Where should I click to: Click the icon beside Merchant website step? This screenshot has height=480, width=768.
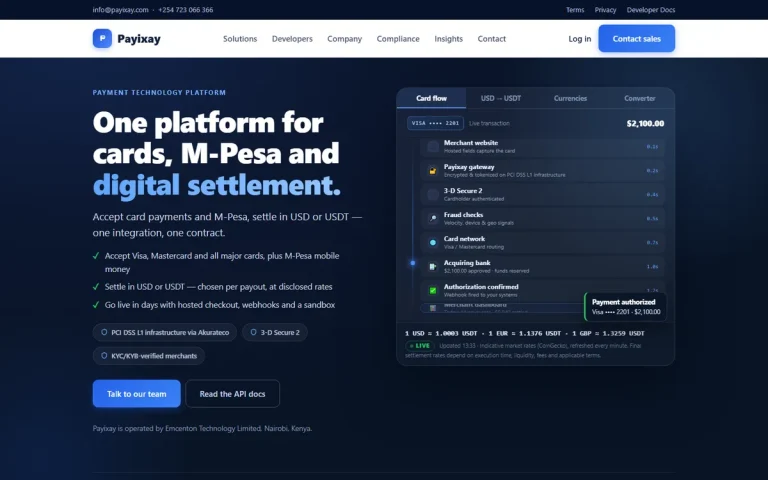pyautogui.click(x=432, y=146)
